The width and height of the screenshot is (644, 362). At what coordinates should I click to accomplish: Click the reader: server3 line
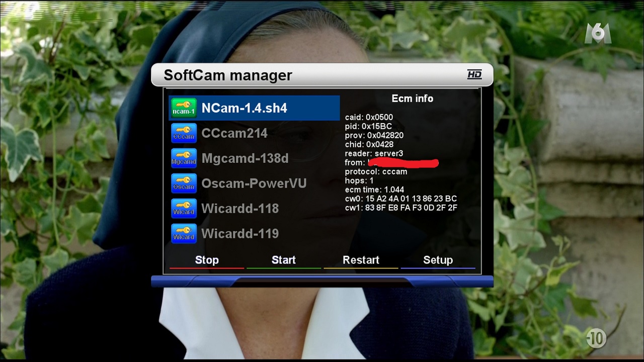(x=374, y=153)
